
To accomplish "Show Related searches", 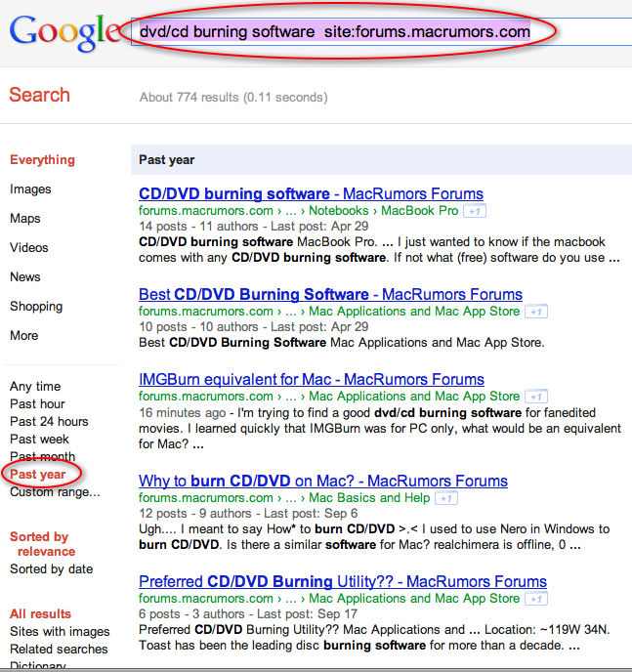I will [59, 650].
